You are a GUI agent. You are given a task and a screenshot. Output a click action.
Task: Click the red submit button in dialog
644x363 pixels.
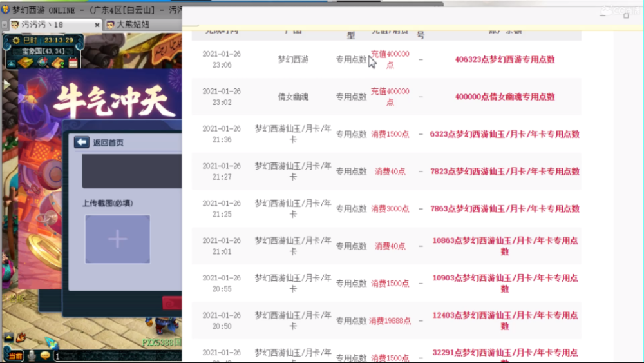click(x=172, y=304)
